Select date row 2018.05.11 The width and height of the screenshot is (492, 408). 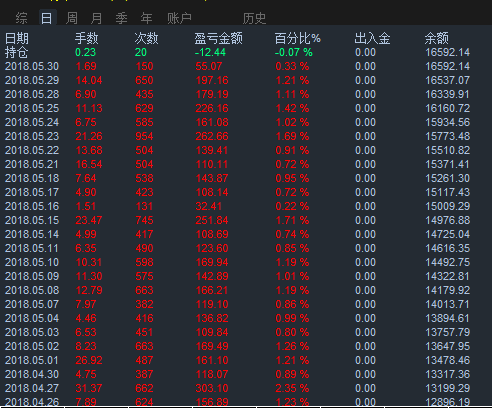click(32, 248)
